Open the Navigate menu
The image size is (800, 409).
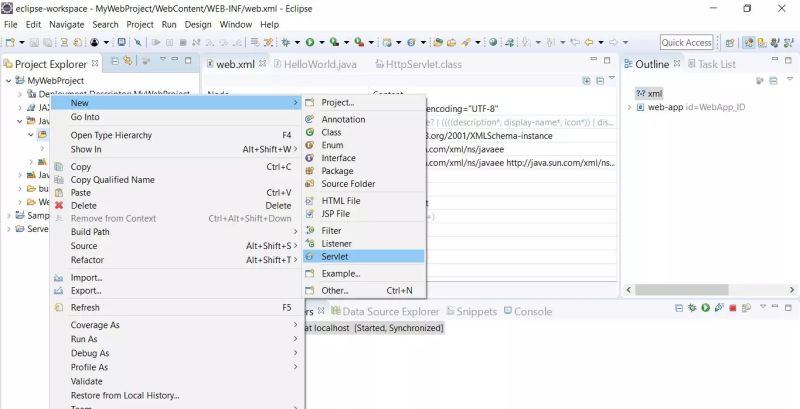click(x=66, y=24)
